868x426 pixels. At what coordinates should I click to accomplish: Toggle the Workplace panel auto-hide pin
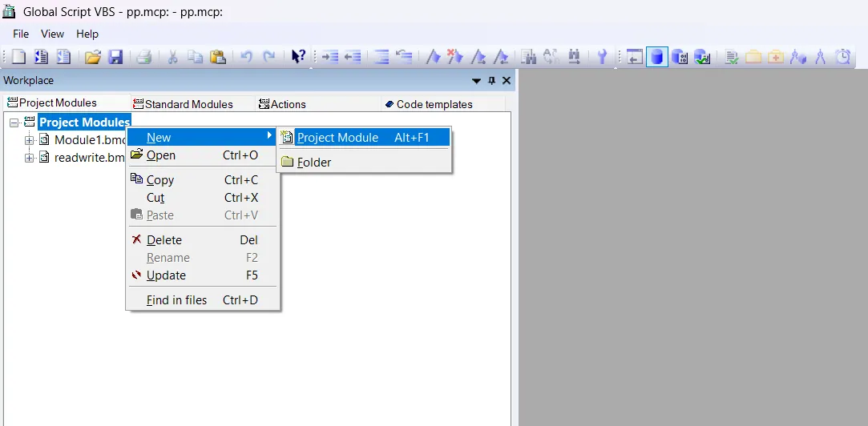491,81
